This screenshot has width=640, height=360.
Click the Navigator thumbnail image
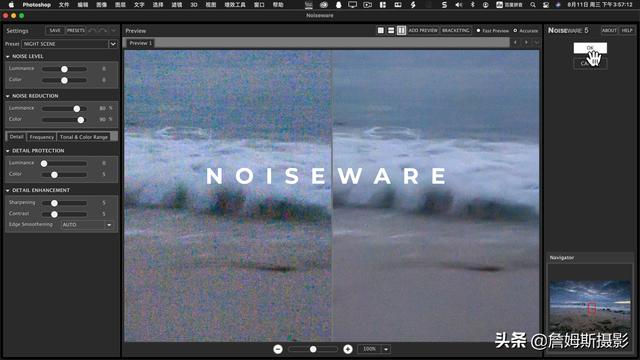(x=590, y=305)
